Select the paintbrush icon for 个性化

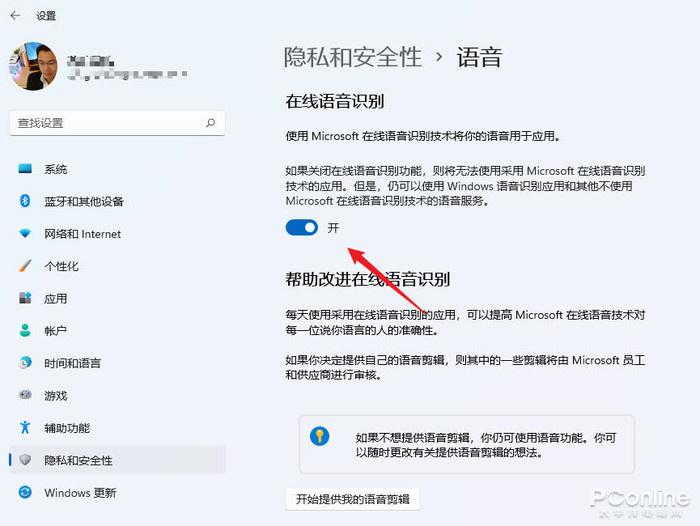(25, 266)
